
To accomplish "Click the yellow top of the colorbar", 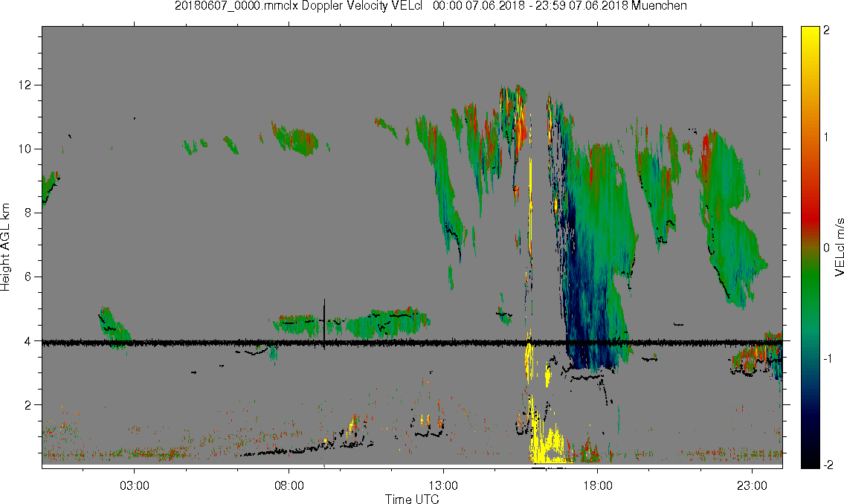I will [x=811, y=33].
